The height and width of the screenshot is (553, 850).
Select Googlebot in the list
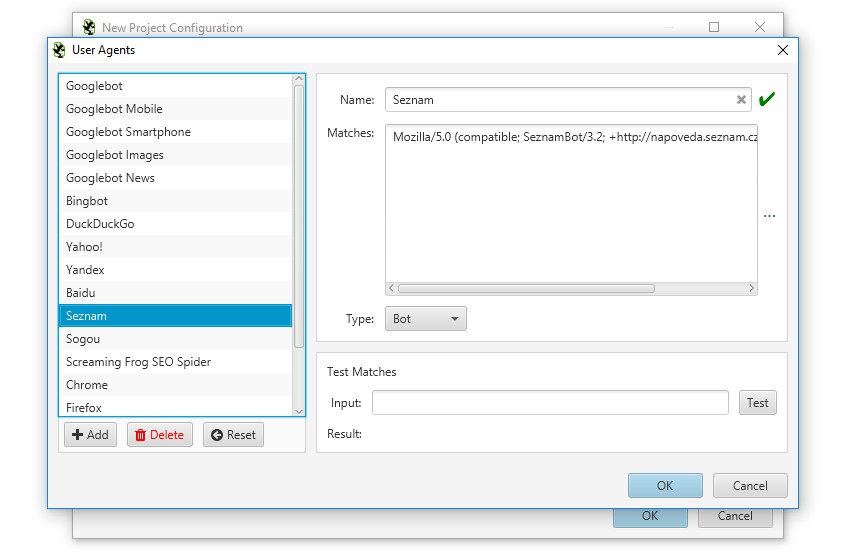175,86
